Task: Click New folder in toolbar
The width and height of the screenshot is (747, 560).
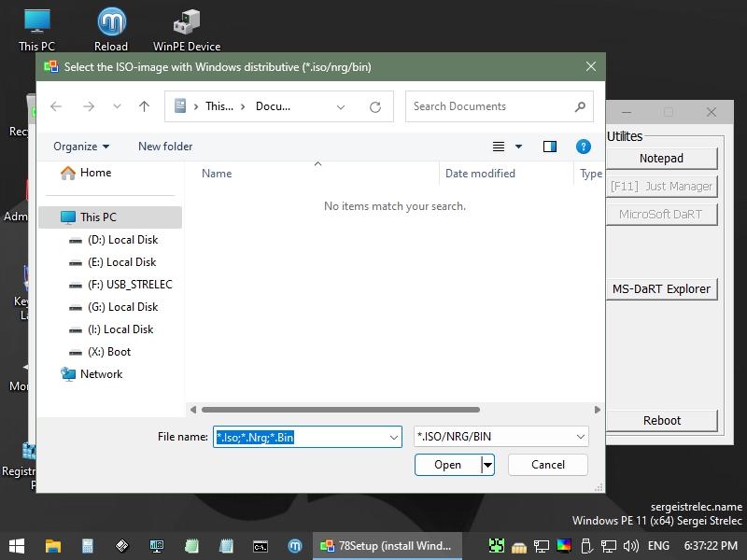Action: [x=165, y=147]
